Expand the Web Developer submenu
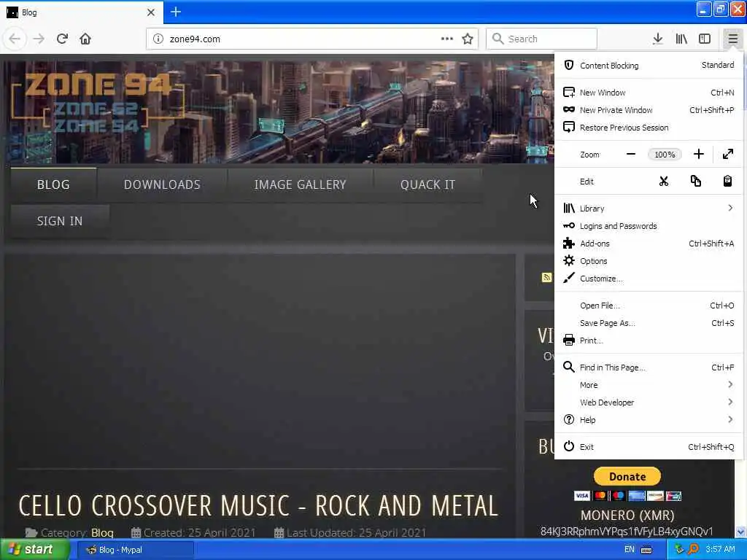The width and height of the screenshot is (747, 560). point(649,402)
